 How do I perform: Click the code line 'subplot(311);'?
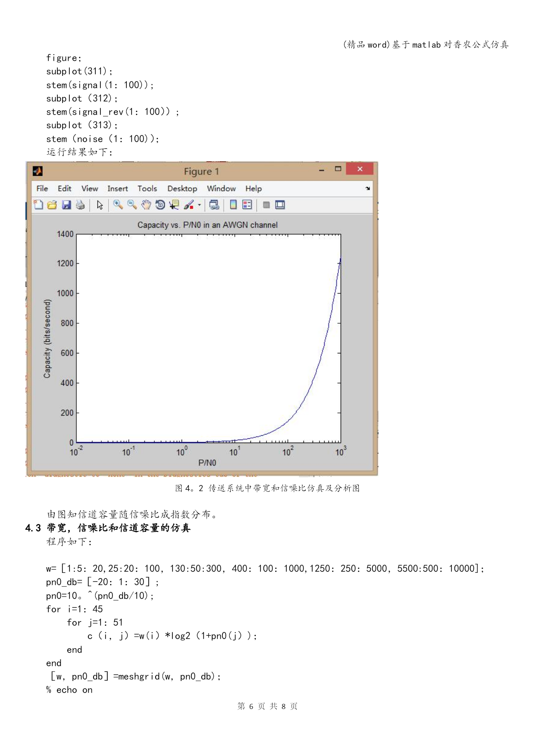[79, 72]
